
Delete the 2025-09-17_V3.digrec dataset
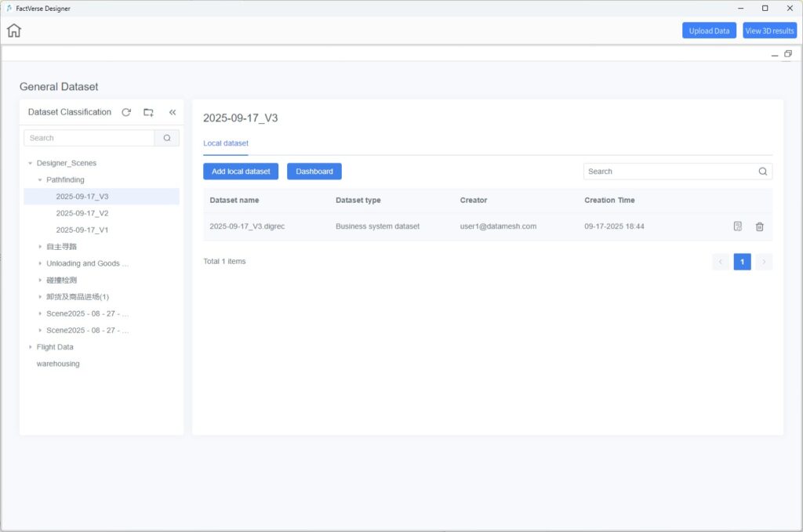[x=759, y=226]
